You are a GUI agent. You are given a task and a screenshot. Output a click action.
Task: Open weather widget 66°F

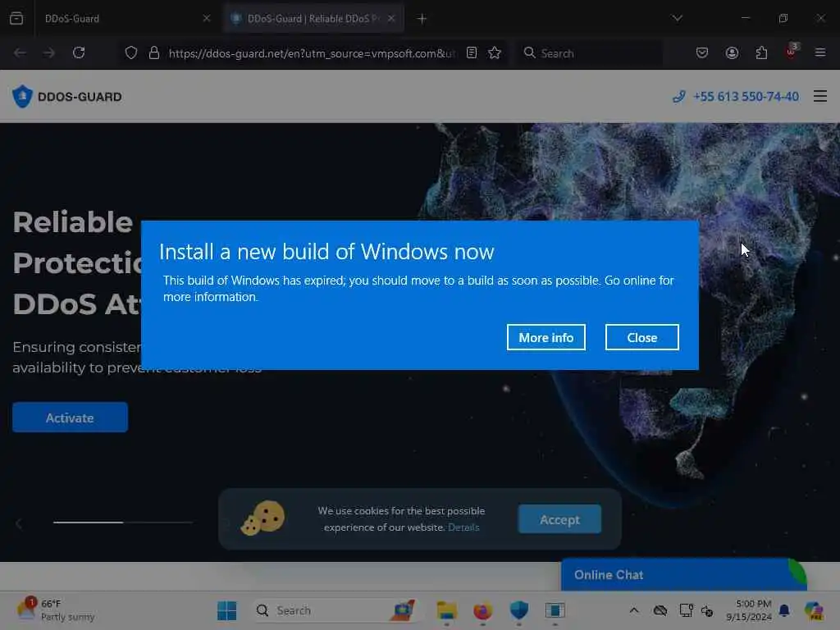(56, 609)
